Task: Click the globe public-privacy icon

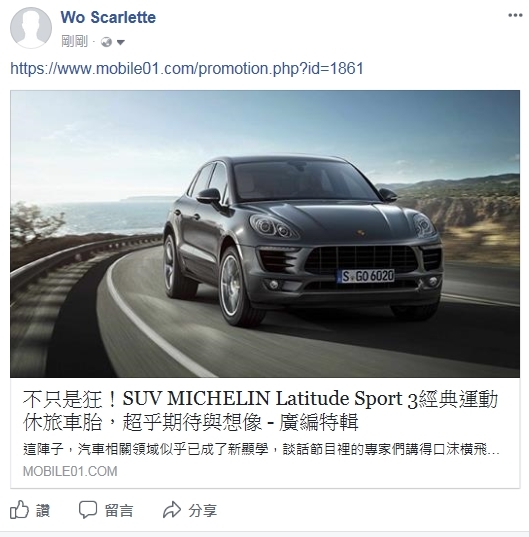Action: point(106,42)
